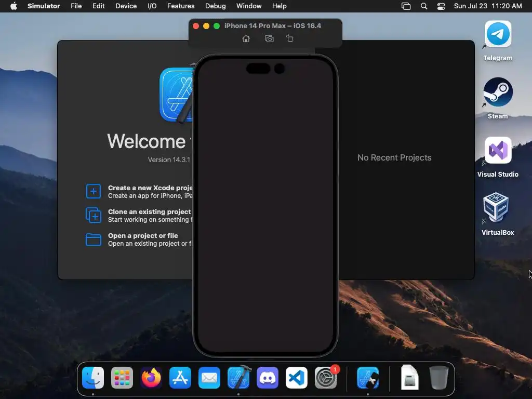Open the Edit menu
This screenshot has height=399, width=532.
coord(98,6)
